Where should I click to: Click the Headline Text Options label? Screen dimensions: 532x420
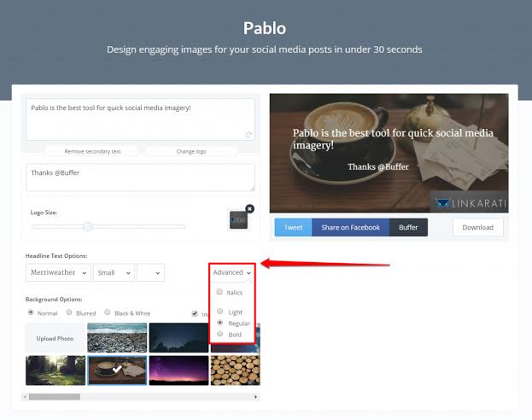pyautogui.click(x=56, y=256)
